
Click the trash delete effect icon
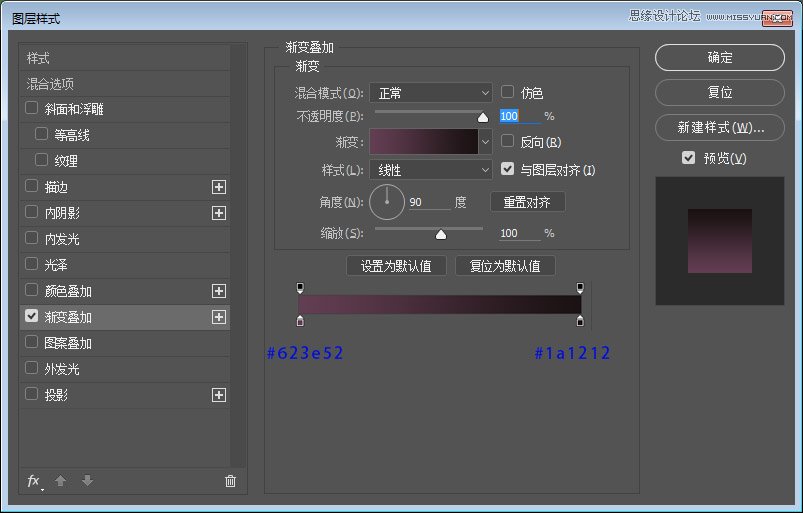(230, 481)
